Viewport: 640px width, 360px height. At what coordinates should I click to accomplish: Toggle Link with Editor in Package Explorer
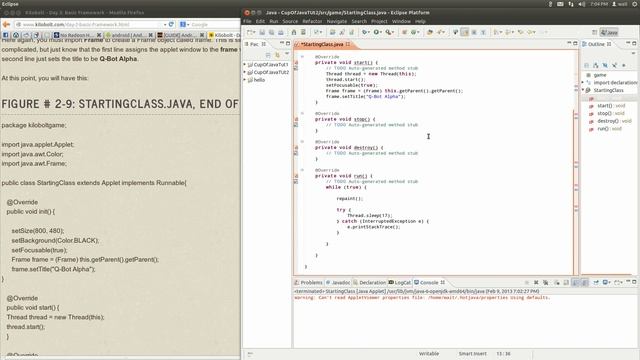pos(278,55)
